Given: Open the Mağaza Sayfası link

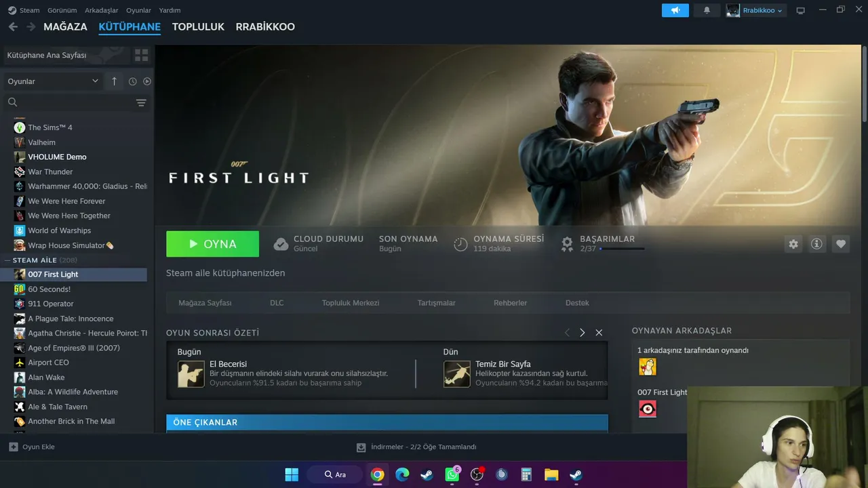Looking at the screenshot, I should tap(205, 303).
